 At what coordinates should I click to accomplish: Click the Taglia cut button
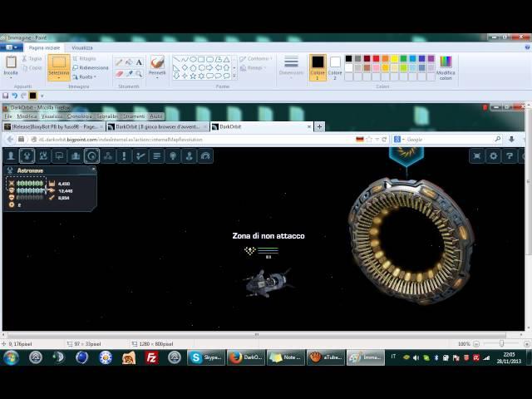point(32,59)
